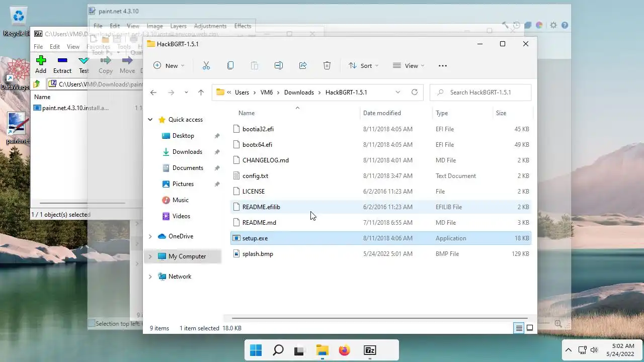Click the Delete trash icon in Explorer toolbar

click(327, 65)
